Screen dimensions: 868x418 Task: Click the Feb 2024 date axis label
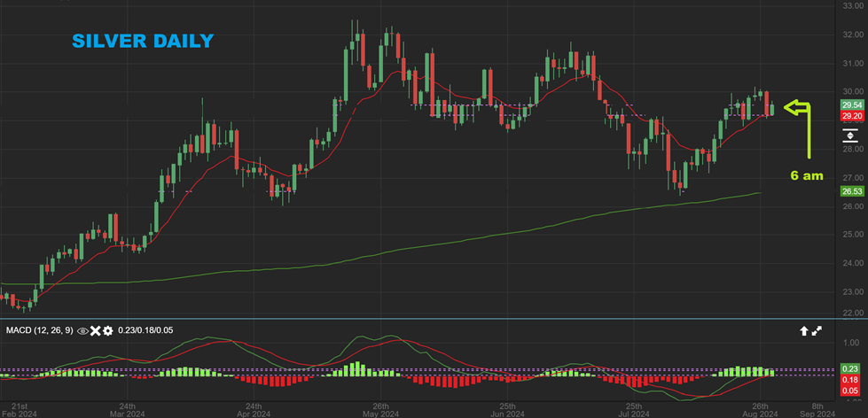point(19,412)
